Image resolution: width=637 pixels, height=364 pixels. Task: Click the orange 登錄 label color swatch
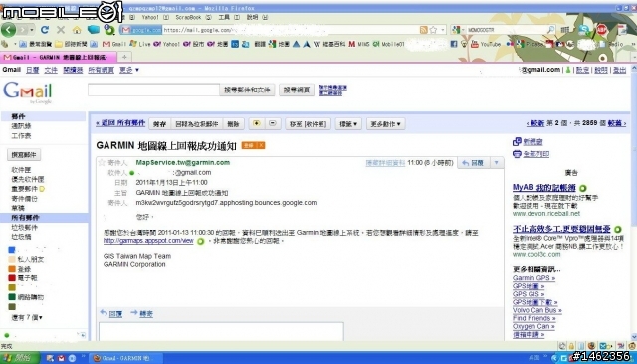coord(12,269)
